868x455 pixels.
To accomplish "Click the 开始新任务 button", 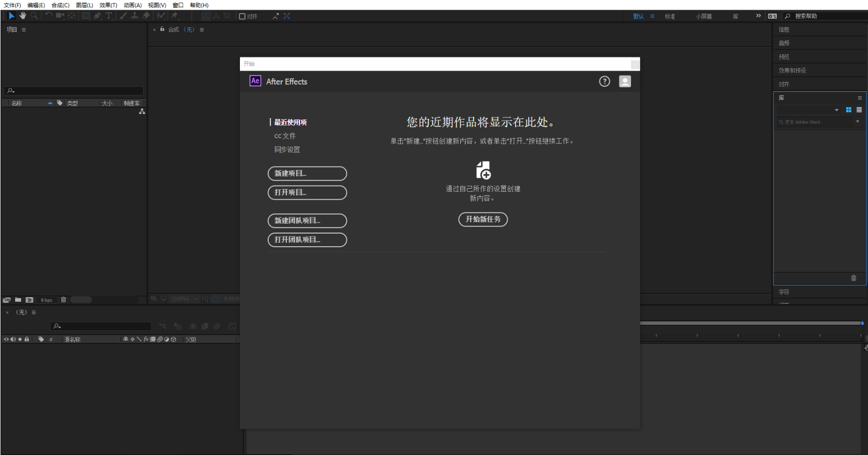I will click(x=483, y=219).
